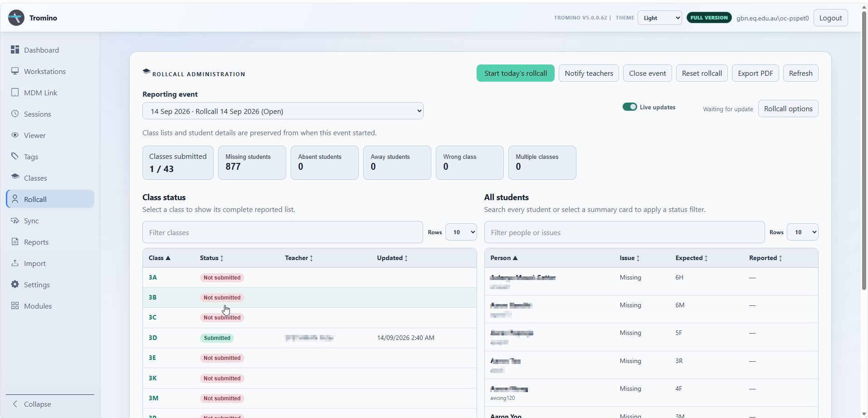This screenshot has height=418, width=868.
Task: Toggle the Live updates switch
Action: 629,107
